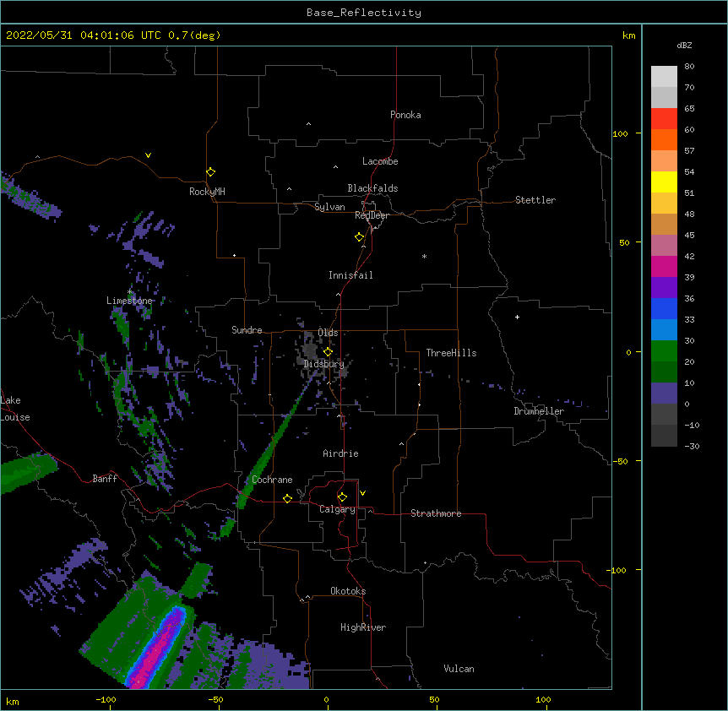Click the Ponoka label on the map

tap(405, 115)
